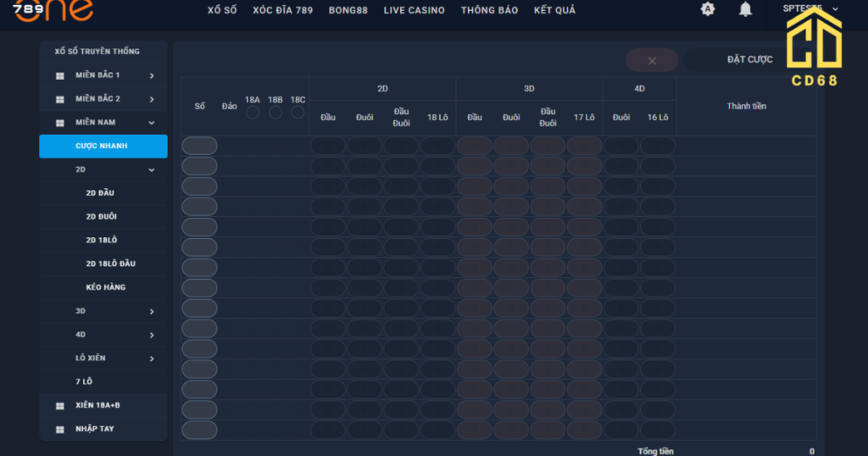
Task: Select the 18A radio button
Action: point(253,113)
